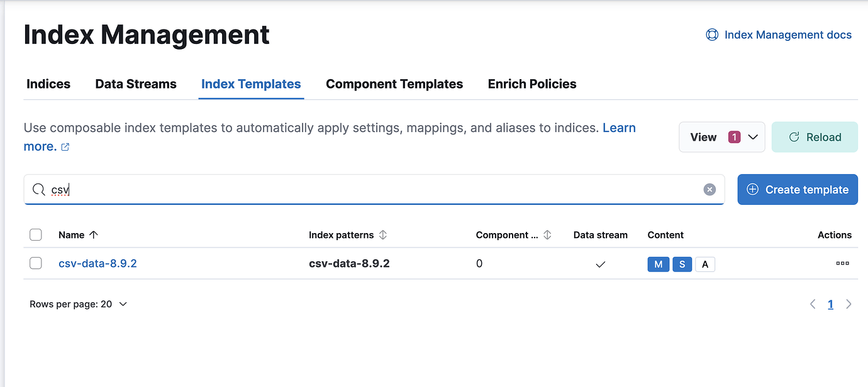868x387 pixels.
Task: Open the View filter dropdown
Action: tap(721, 137)
